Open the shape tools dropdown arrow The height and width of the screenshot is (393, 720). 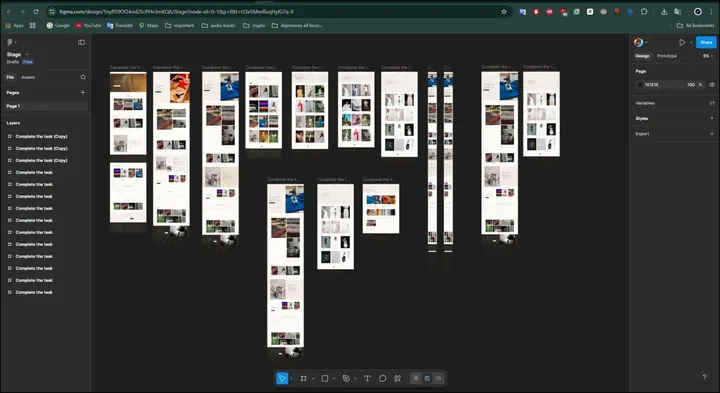click(334, 379)
